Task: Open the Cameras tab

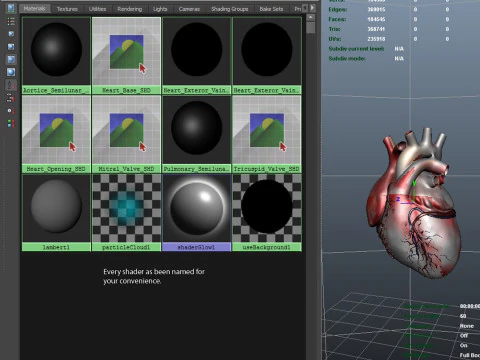Action: (189, 9)
